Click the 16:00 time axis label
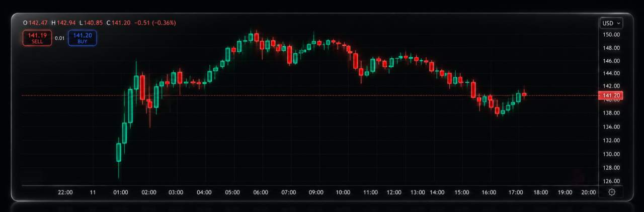644x212 pixels. pos(489,192)
